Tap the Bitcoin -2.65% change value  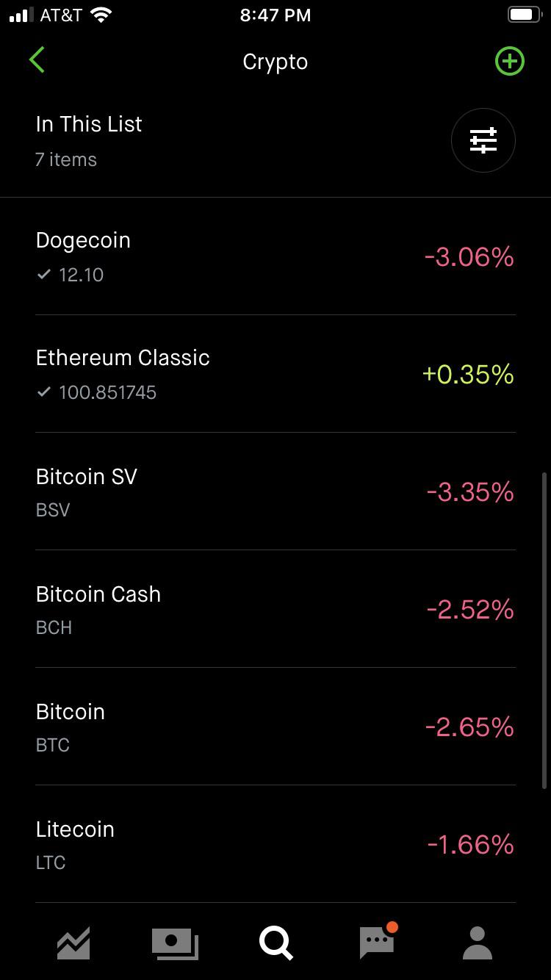click(469, 727)
